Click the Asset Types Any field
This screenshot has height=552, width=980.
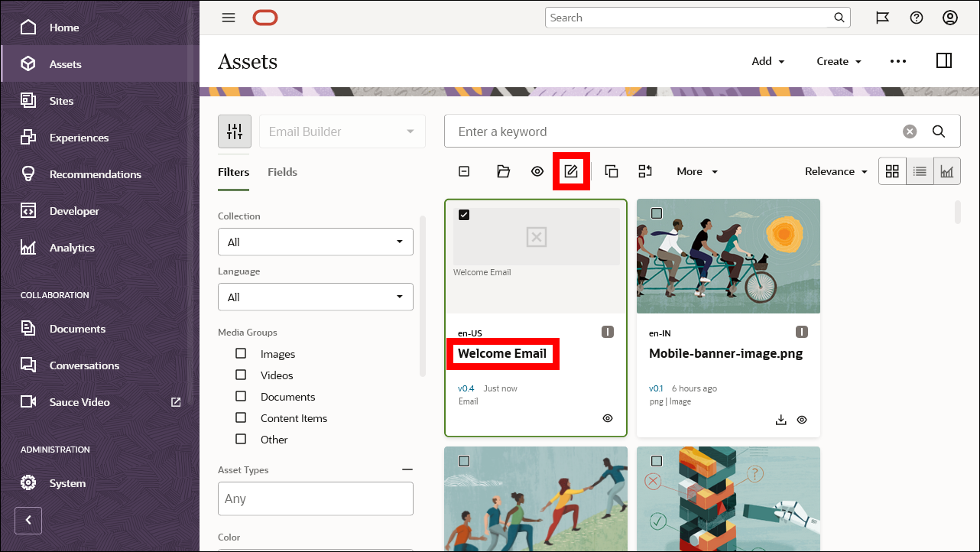316,498
